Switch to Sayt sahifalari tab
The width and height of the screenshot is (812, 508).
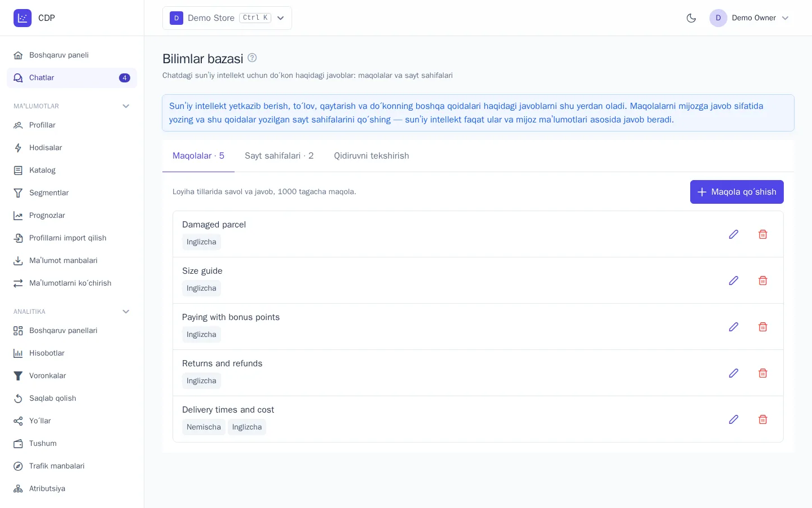pos(279,156)
